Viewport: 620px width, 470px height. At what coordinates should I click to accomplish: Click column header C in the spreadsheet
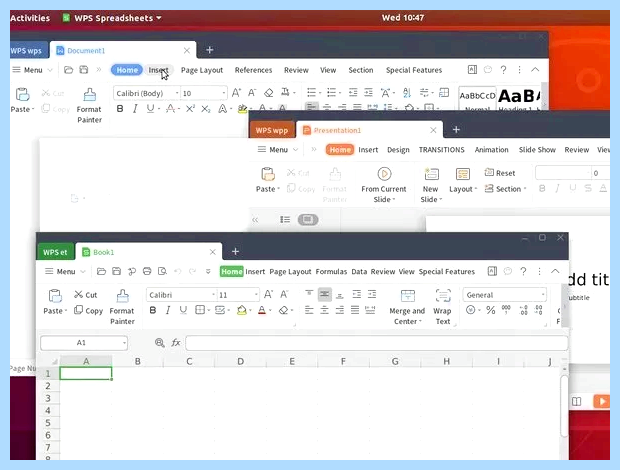pyautogui.click(x=189, y=361)
